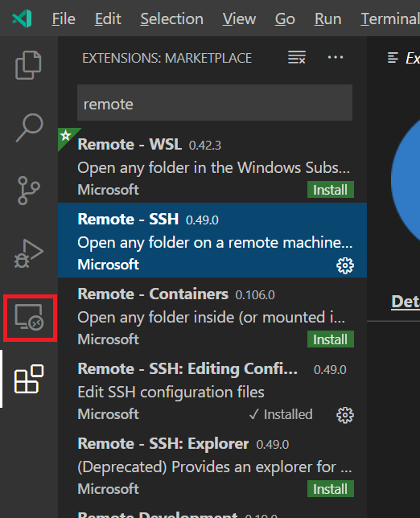The height and width of the screenshot is (518, 420).
Task: Select the Remote - WSL extension title
Action: (130, 144)
